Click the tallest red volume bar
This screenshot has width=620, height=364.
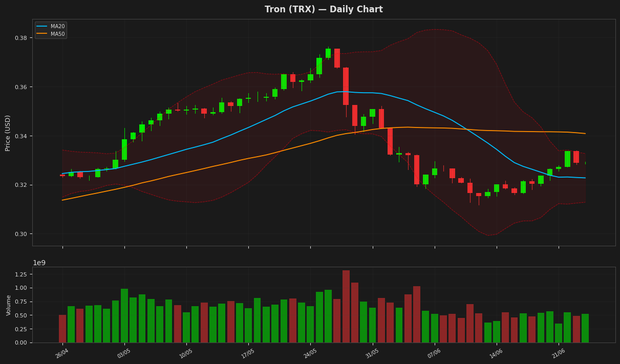click(x=346, y=307)
